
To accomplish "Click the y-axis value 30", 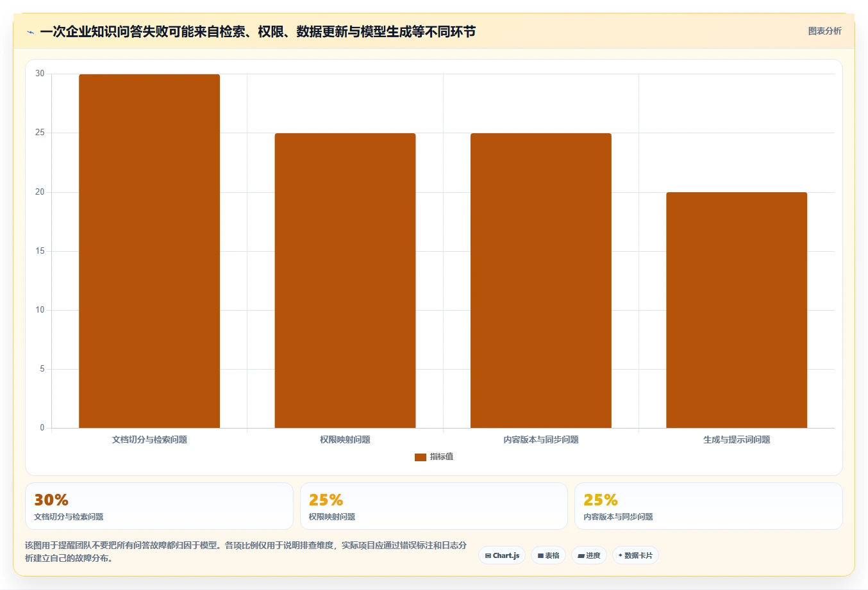I will 40,74.
